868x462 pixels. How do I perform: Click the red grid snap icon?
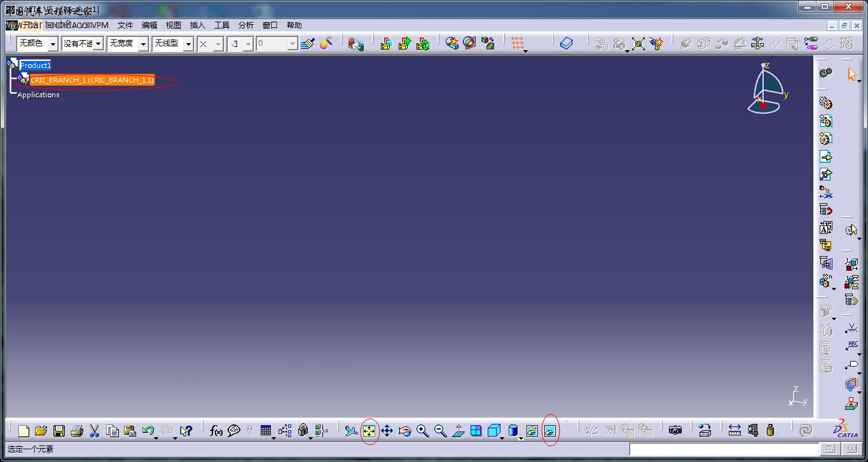[x=518, y=43]
